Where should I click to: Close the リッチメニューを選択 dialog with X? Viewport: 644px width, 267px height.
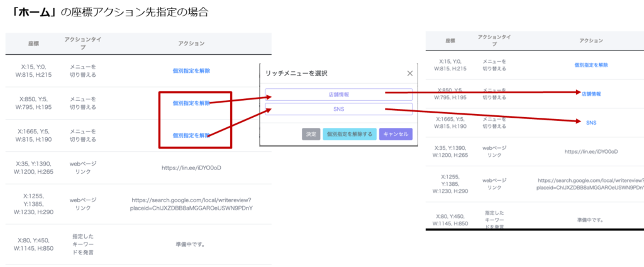click(410, 73)
